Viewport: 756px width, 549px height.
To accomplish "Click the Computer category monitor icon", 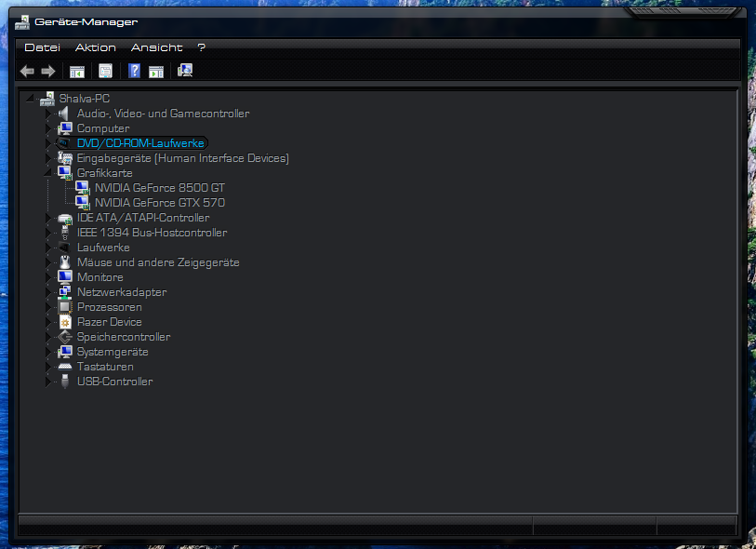I will pos(64,128).
